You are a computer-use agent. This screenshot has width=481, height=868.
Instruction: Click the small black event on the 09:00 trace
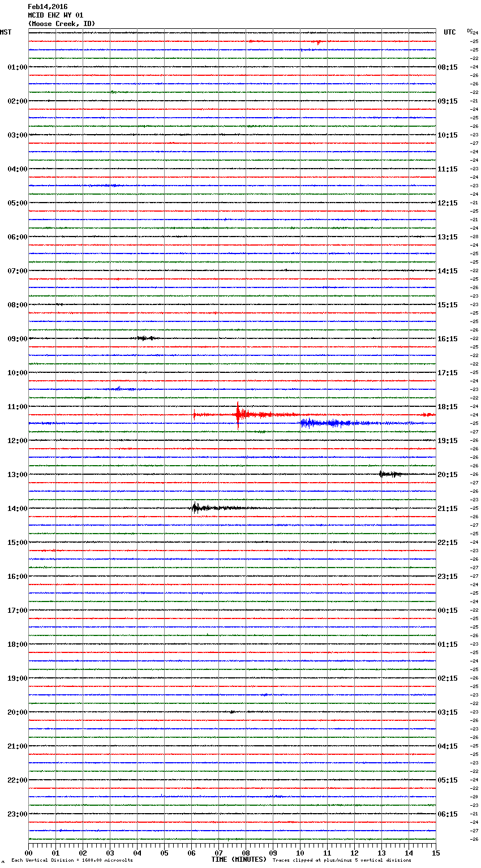[145, 338]
